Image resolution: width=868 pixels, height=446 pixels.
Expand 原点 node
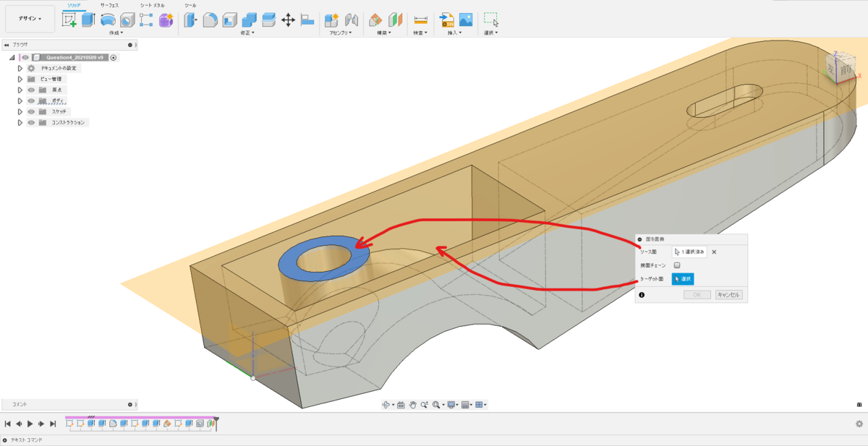20,90
